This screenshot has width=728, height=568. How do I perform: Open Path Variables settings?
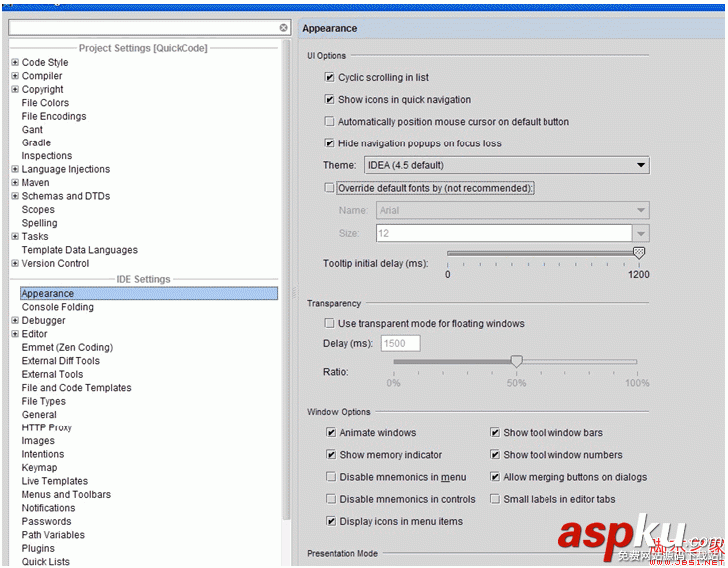click(53, 535)
